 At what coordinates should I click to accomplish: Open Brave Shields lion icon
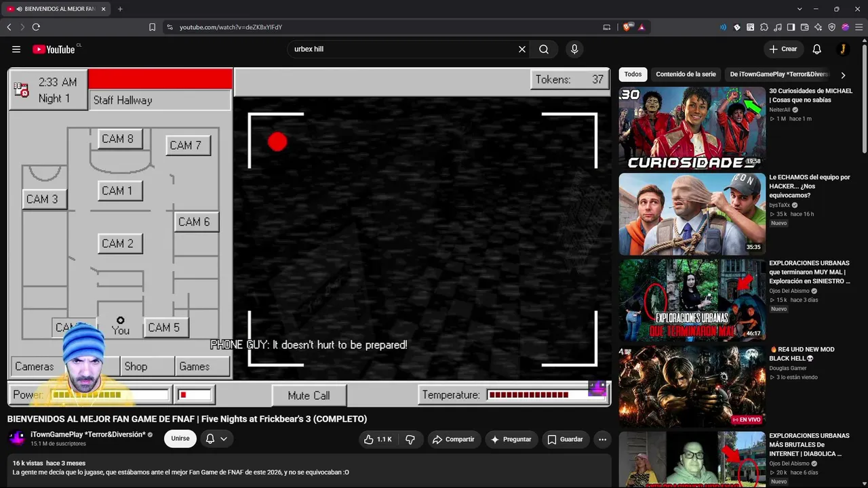tap(627, 27)
